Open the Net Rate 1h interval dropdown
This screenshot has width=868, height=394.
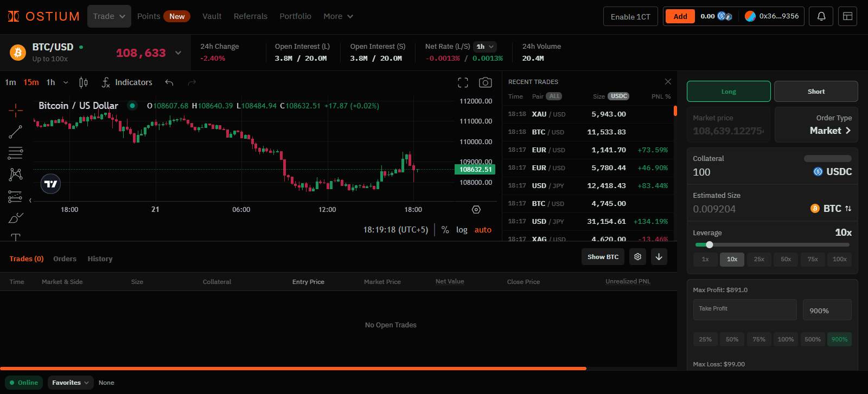pos(485,47)
